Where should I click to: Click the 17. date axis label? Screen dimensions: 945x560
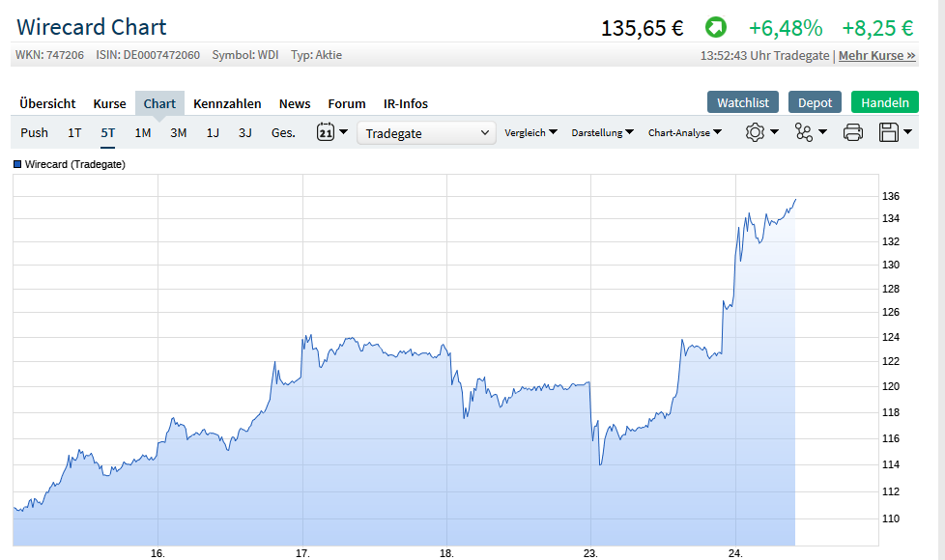[x=302, y=553]
